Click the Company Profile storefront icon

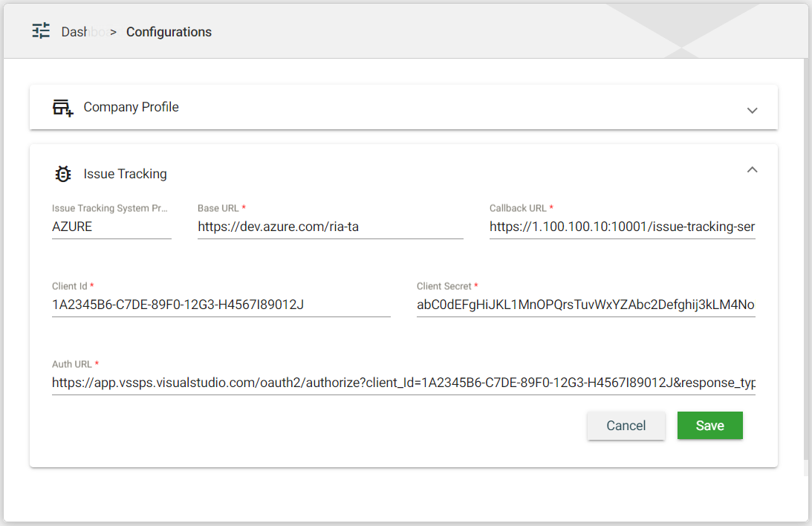click(62, 108)
